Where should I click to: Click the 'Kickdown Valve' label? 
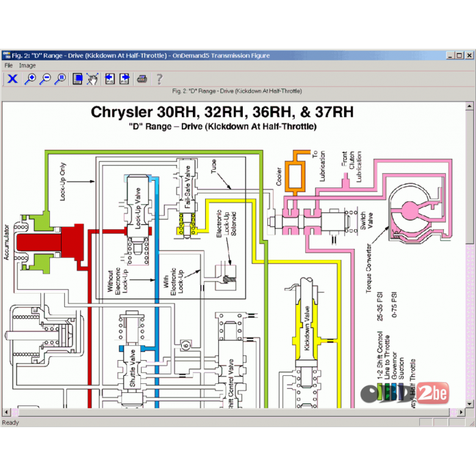coord(307,328)
